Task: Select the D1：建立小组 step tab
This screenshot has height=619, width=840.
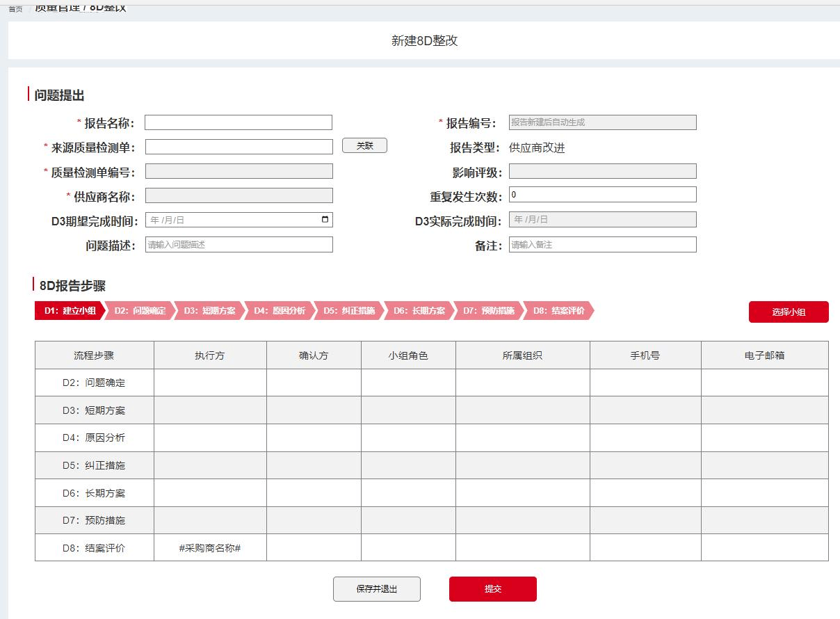Action: 69,311
